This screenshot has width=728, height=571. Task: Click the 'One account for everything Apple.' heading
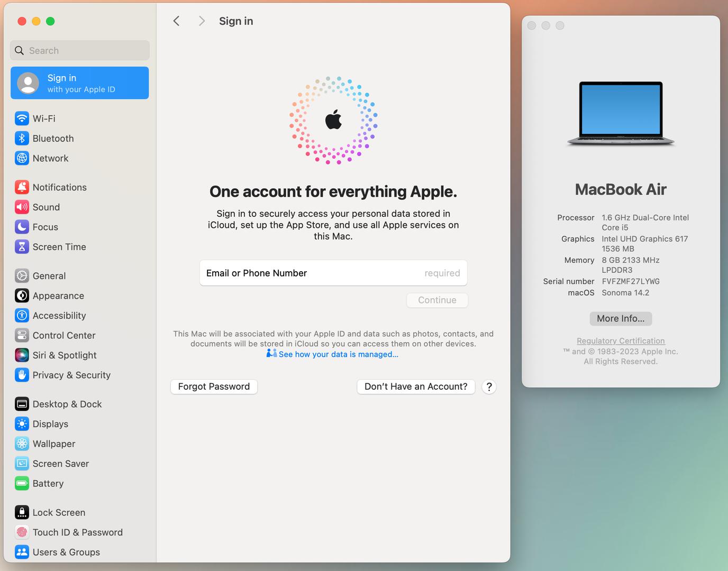[x=333, y=191]
